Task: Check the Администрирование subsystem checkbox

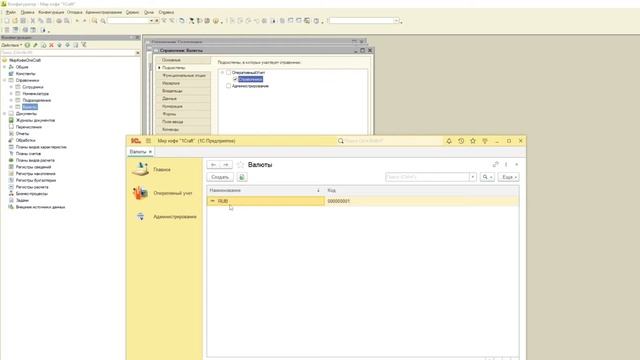Action: pyautogui.click(x=229, y=86)
